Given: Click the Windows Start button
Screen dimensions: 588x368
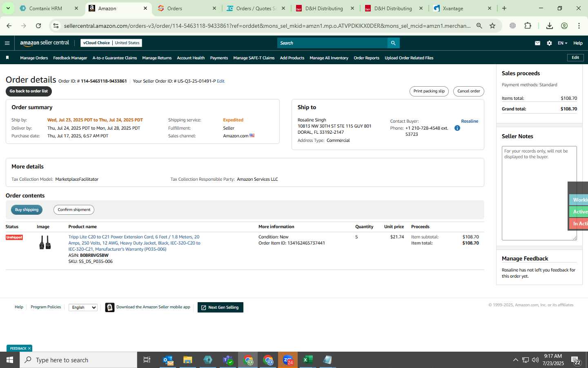Looking at the screenshot, I should click(10, 360).
